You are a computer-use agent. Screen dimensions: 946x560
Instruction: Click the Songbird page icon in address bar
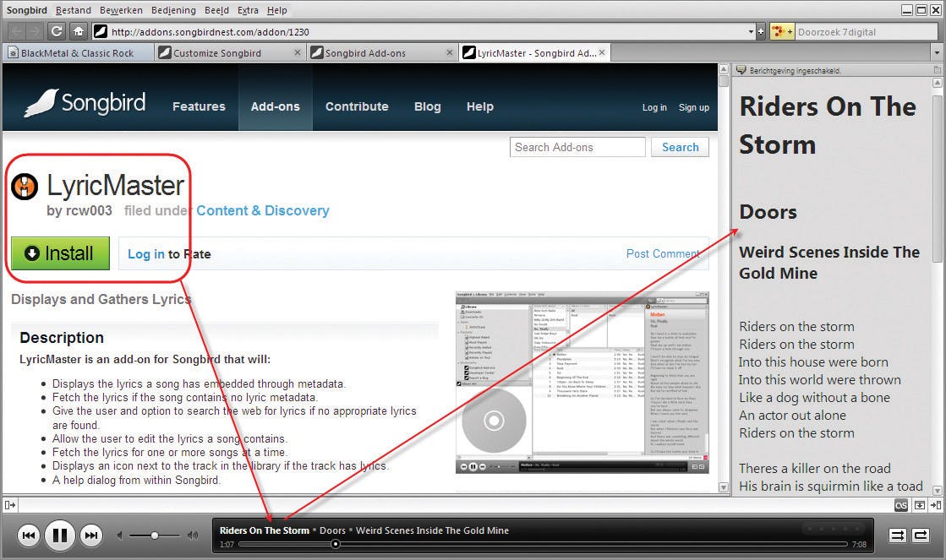(x=101, y=31)
